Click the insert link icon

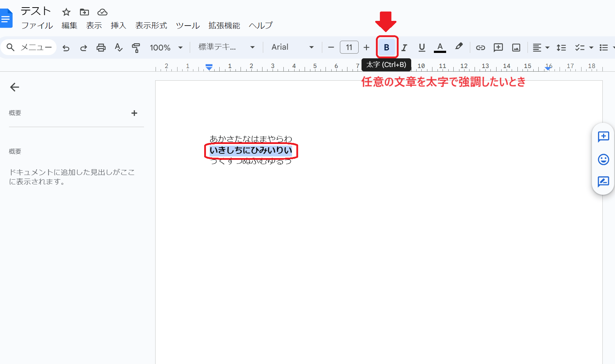click(x=480, y=48)
